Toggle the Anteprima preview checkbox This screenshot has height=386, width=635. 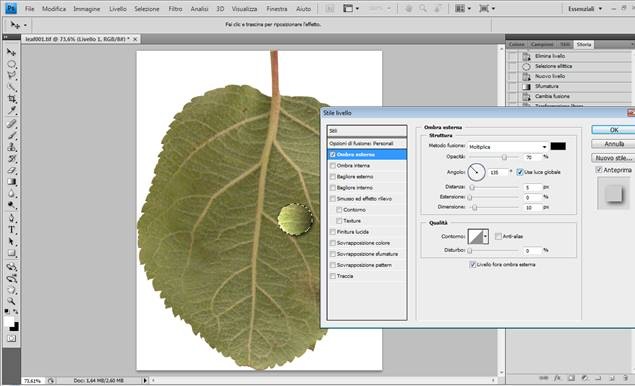(x=599, y=170)
